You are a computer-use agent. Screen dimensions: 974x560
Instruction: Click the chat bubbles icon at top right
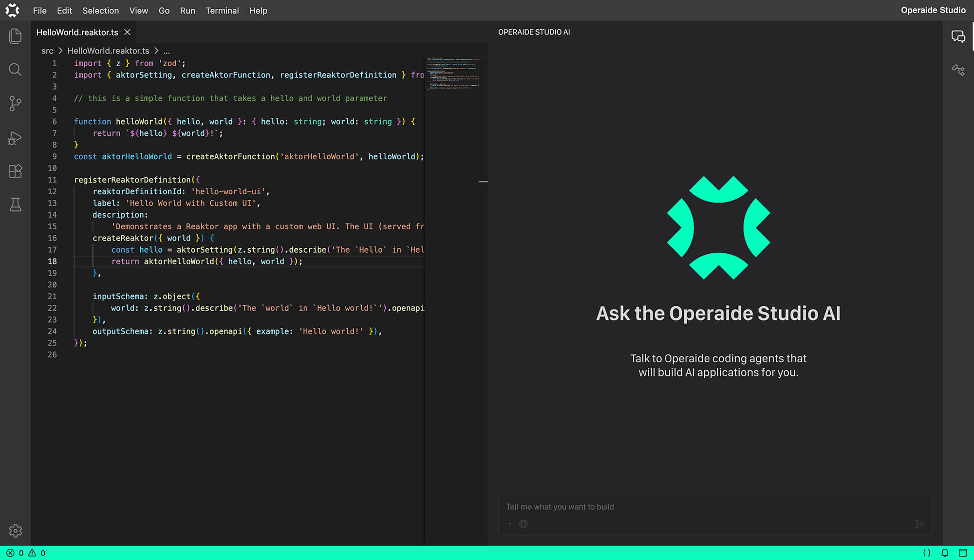tap(958, 37)
